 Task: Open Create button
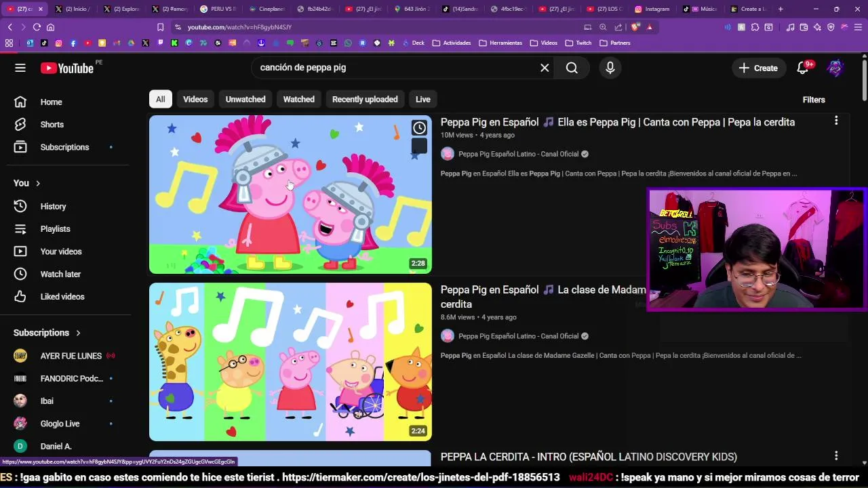758,68
